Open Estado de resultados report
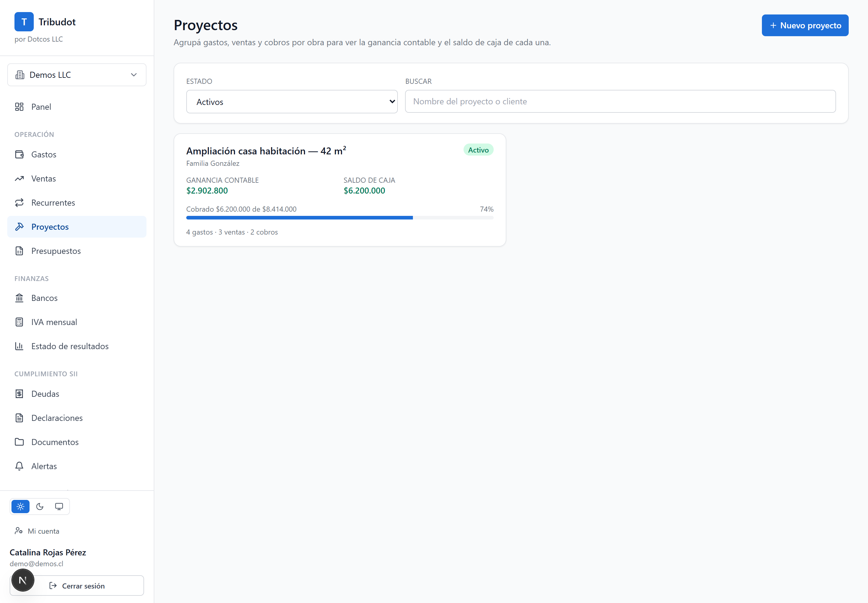The height and width of the screenshot is (603, 868). click(x=77, y=346)
